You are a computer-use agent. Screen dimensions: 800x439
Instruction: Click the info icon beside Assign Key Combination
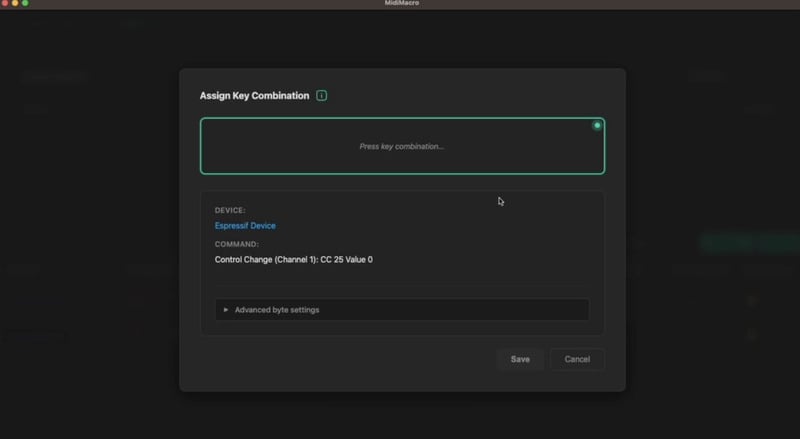(x=322, y=96)
